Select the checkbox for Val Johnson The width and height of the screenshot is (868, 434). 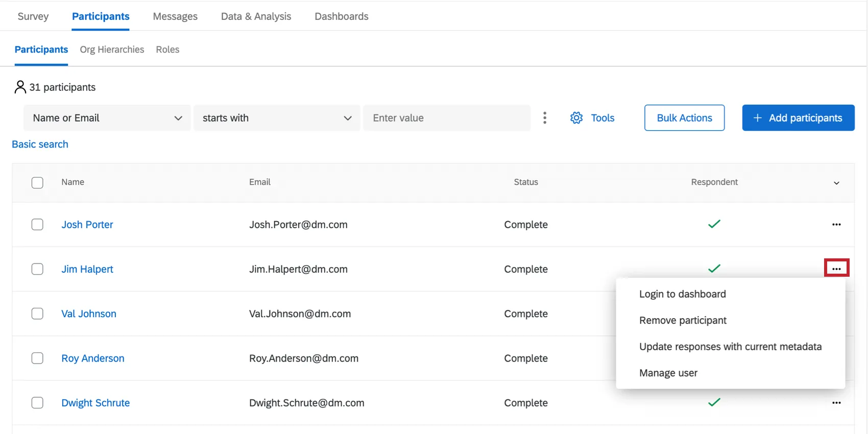(37, 314)
